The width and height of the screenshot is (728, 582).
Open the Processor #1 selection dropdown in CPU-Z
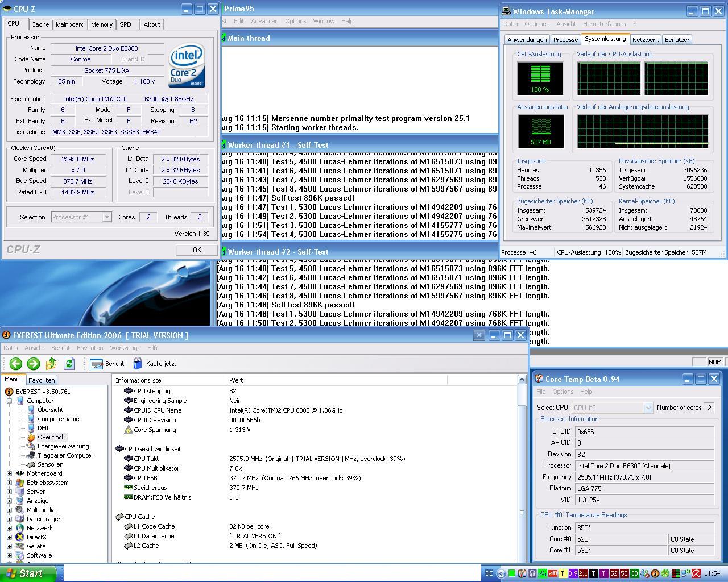click(x=106, y=217)
